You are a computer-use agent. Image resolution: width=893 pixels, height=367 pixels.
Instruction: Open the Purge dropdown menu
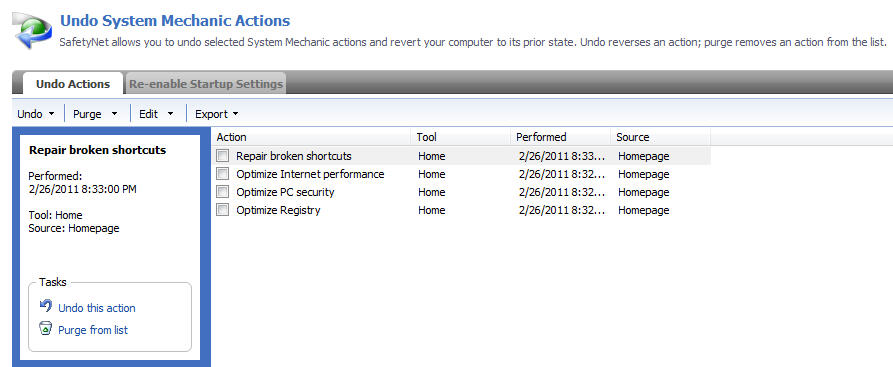coord(95,114)
